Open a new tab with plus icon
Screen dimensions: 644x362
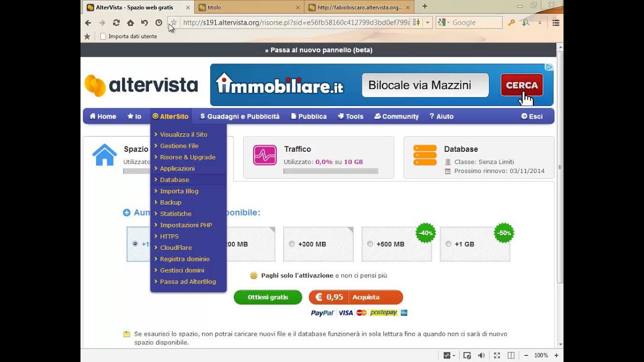pos(425,7)
